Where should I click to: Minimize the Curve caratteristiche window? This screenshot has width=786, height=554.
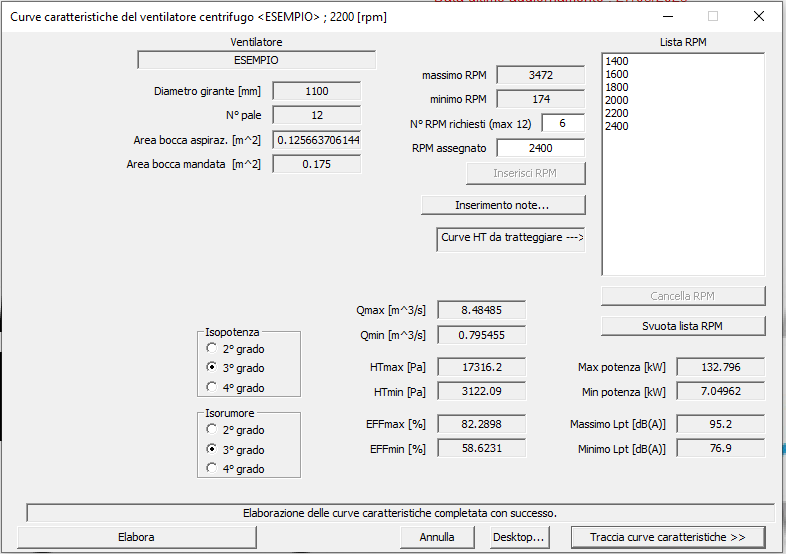668,17
